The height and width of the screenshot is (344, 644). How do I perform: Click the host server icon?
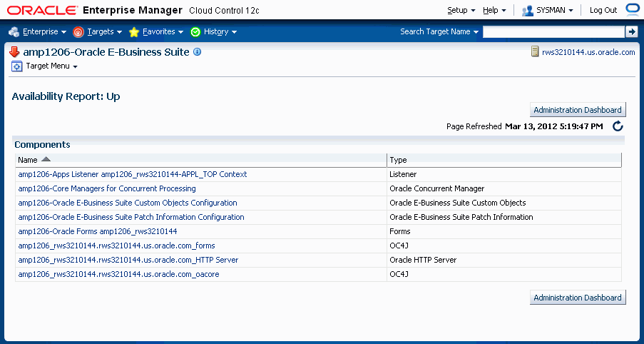coord(535,52)
